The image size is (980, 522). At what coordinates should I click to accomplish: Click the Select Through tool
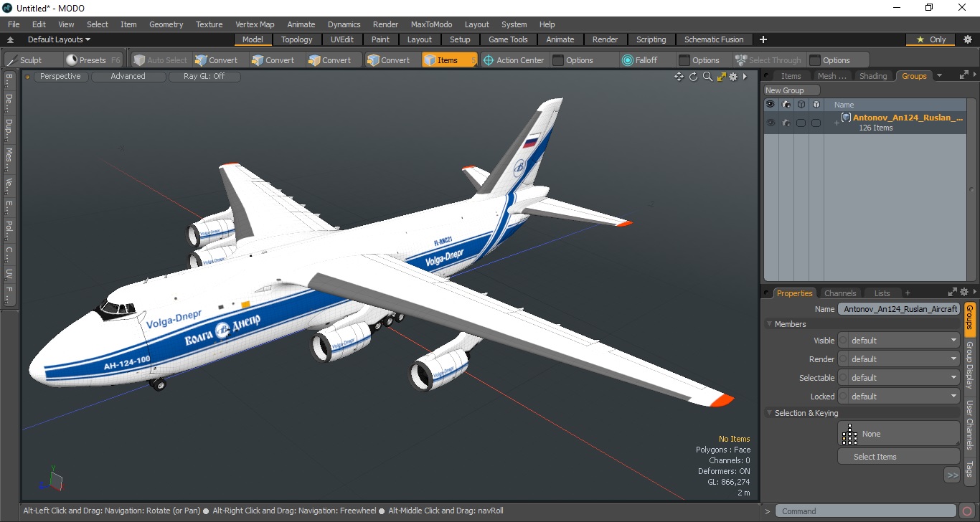tap(768, 60)
